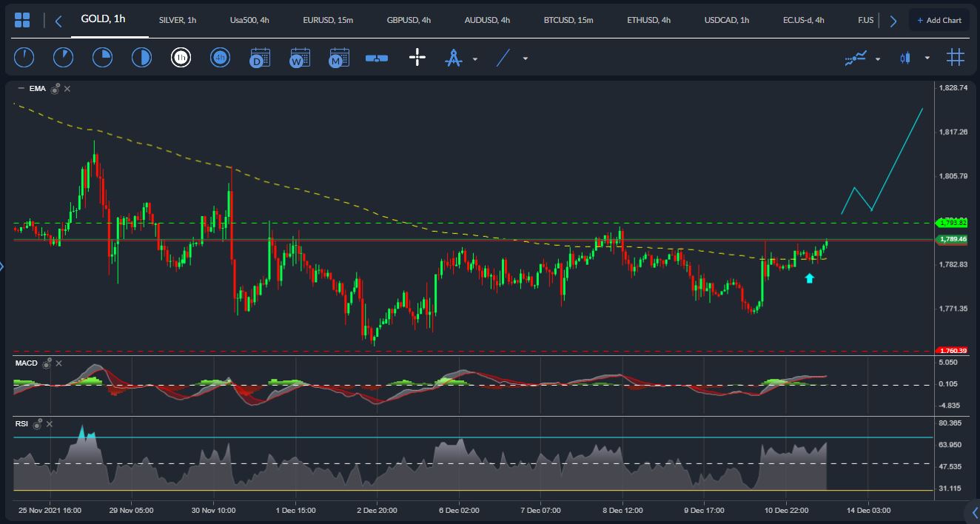Select the compass drawing tool

point(454,57)
